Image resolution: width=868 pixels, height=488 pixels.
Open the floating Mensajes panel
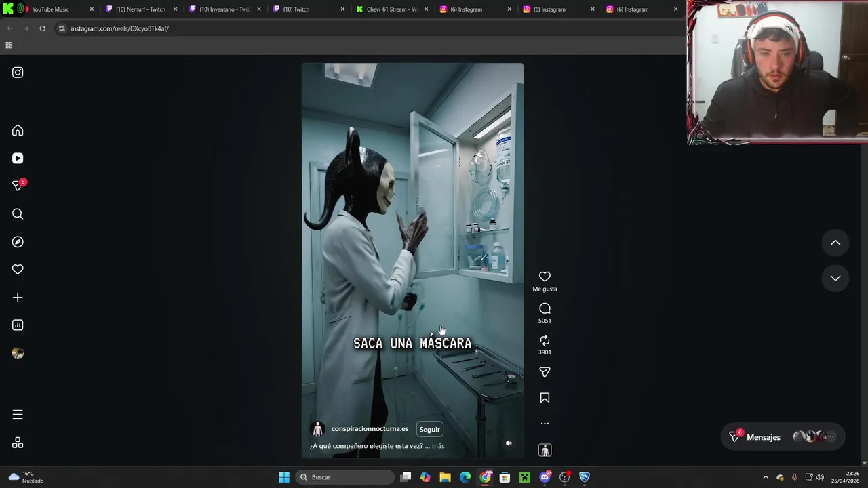[x=783, y=437]
